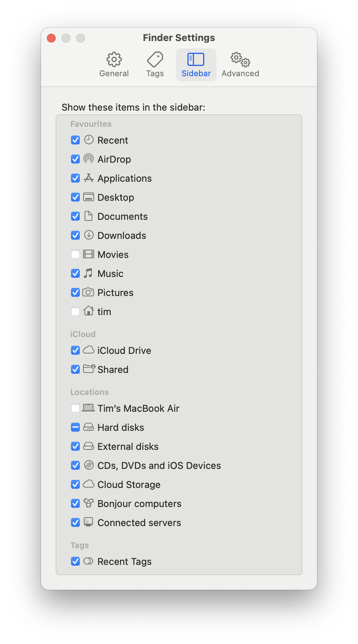Click the iCloud Drive cloud icon
358x644 pixels.
(89, 350)
